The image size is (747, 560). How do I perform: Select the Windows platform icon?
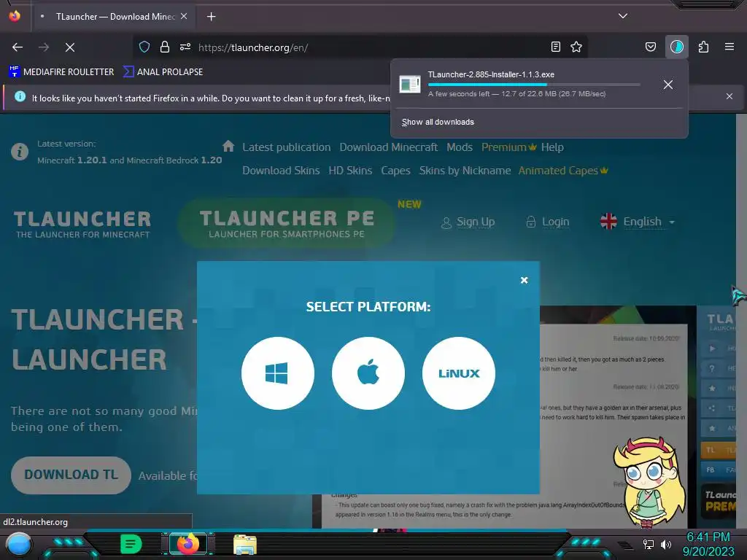[x=278, y=373]
